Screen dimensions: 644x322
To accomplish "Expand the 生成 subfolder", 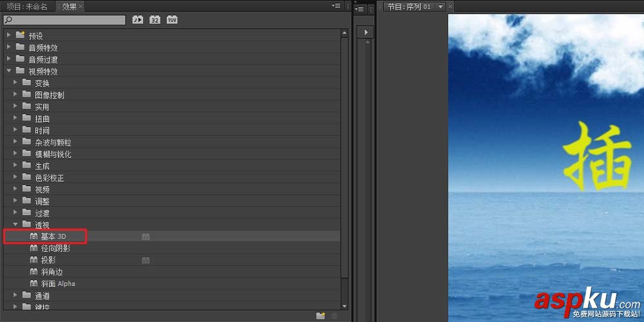I will point(15,166).
